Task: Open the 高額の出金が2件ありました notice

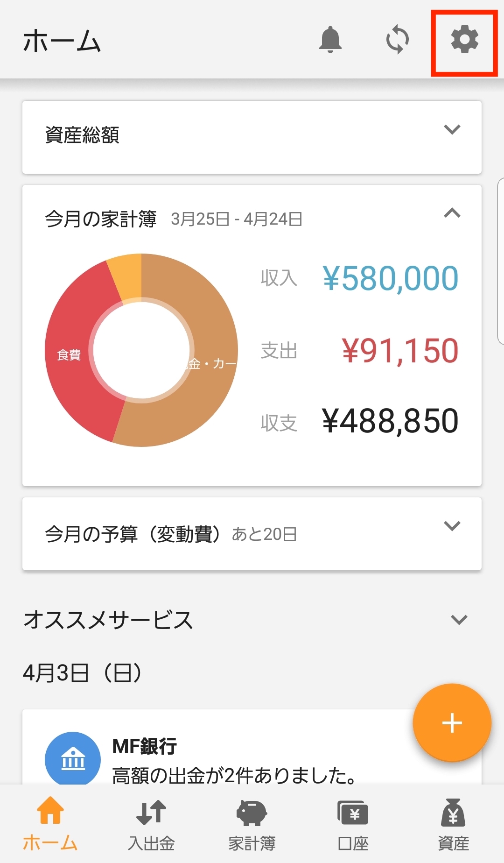Action: [x=234, y=776]
